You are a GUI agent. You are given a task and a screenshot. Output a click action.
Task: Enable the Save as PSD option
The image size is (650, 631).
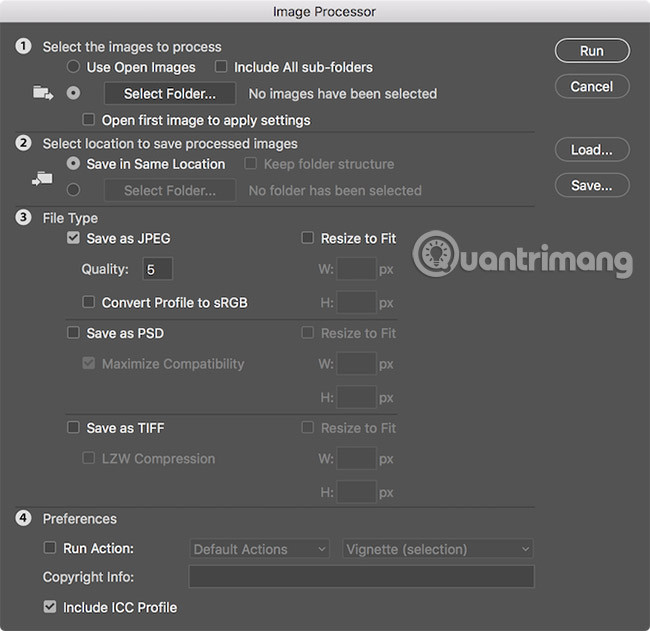73,333
